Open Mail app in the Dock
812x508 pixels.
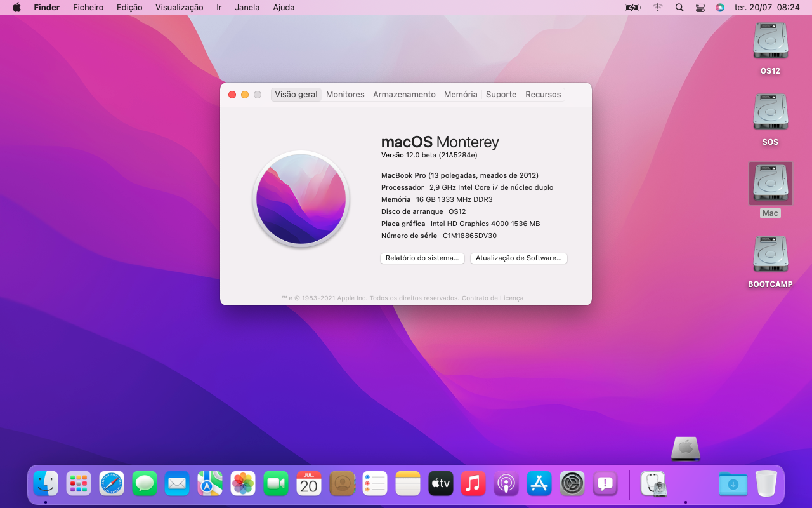pyautogui.click(x=177, y=483)
